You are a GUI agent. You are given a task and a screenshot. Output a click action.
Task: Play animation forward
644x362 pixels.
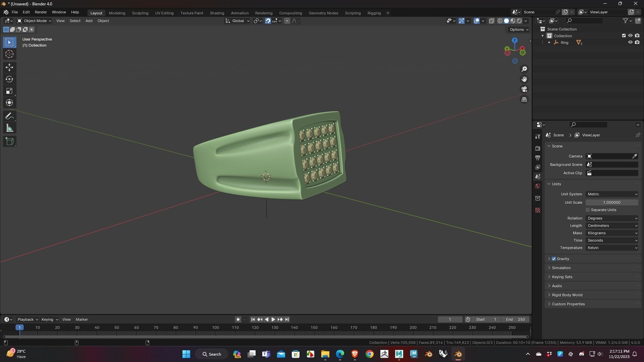click(x=273, y=319)
